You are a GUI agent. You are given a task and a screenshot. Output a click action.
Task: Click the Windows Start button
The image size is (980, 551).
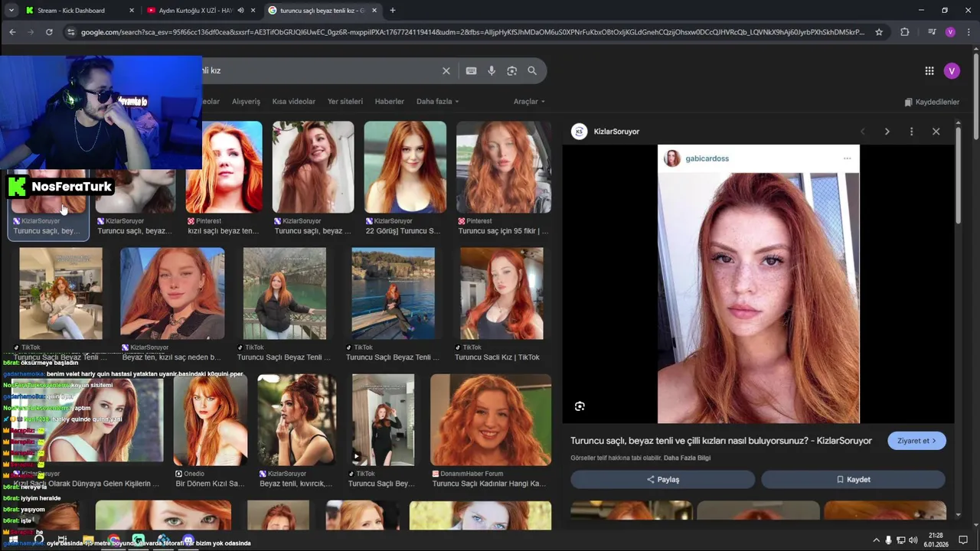(13, 540)
